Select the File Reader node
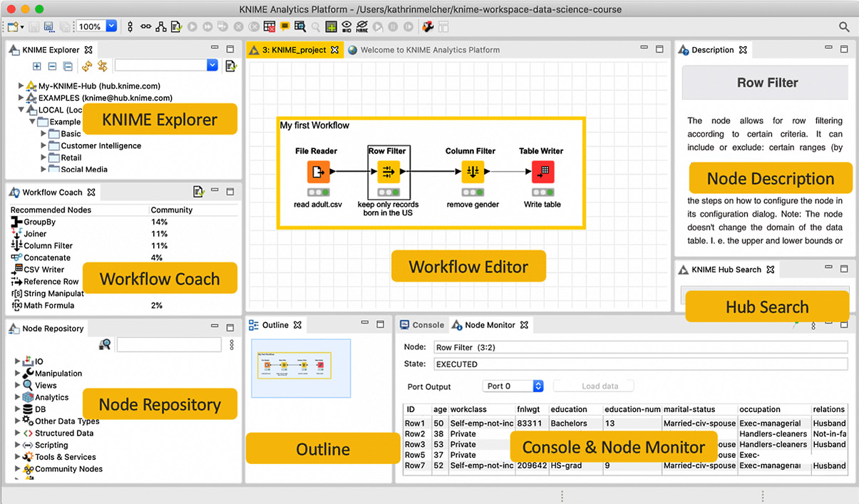This screenshot has width=859, height=504. 318,171
